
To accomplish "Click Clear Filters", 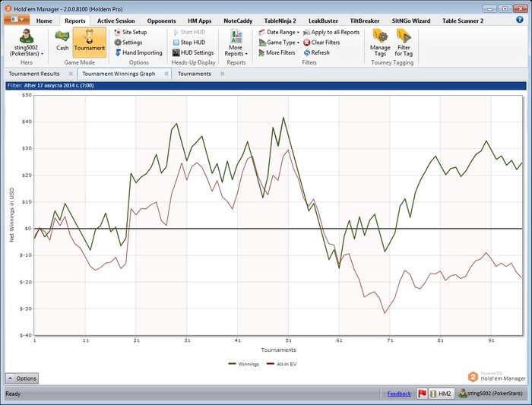I will 321,43.
